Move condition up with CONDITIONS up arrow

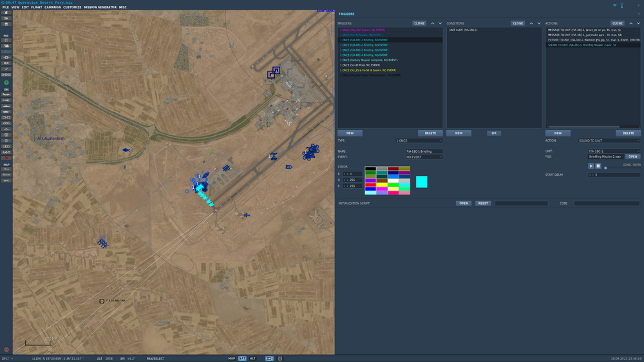click(531, 23)
